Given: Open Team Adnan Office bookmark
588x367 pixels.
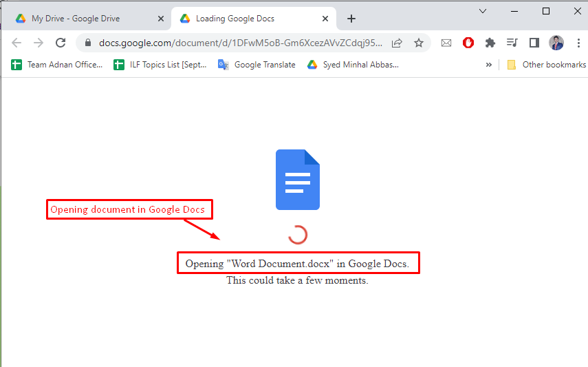Looking at the screenshot, I should coord(56,65).
